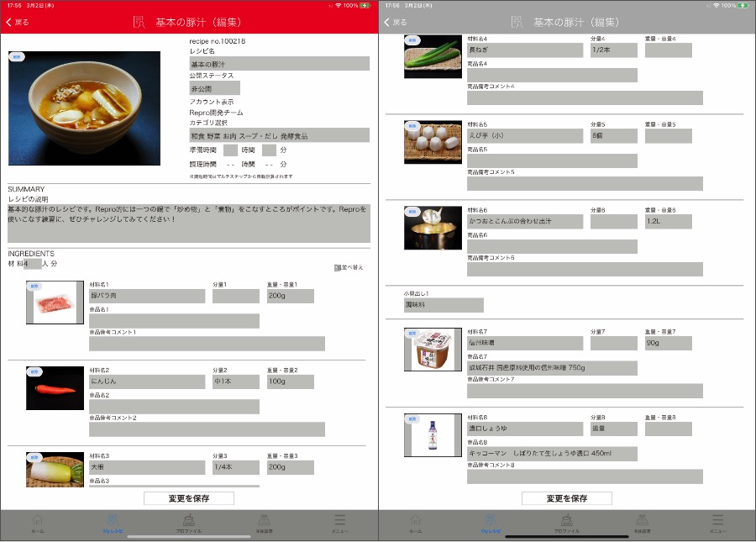Open the category selector showing 和食 野菜 お肉
The width and height of the screenshot is (756, 542).
(279, 135)
